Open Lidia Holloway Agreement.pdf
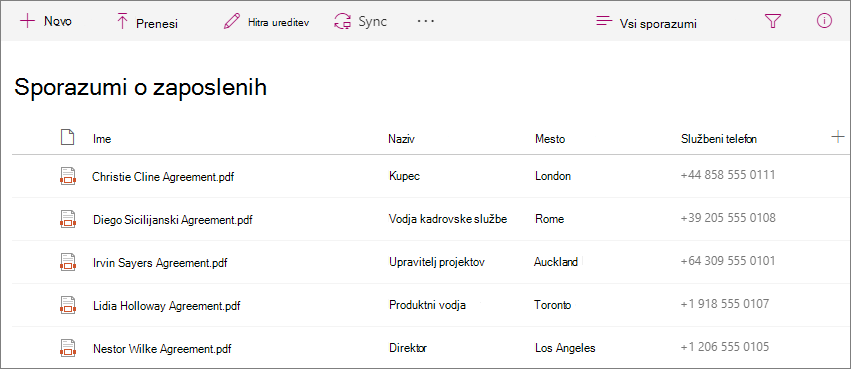The image size is (851, 369). click(x=167, y=306)
